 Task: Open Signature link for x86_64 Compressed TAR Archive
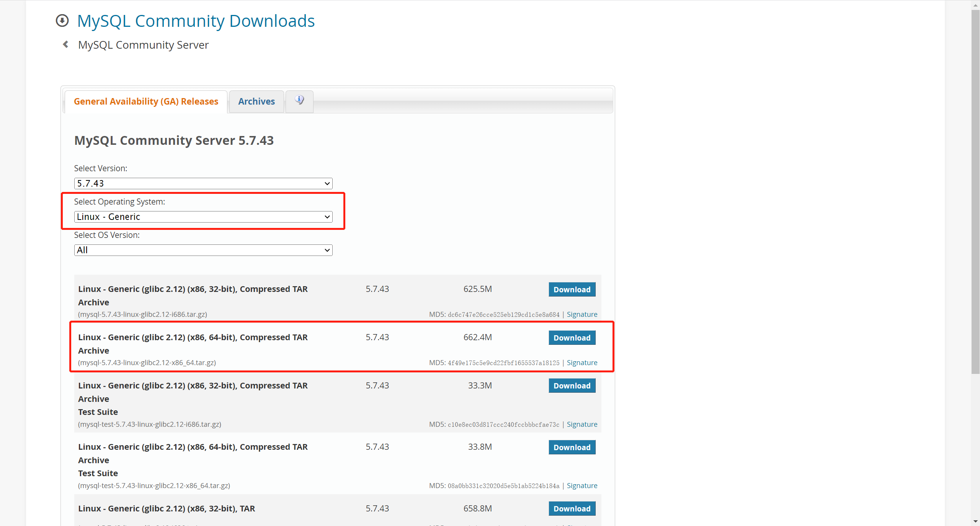[581, 363]
